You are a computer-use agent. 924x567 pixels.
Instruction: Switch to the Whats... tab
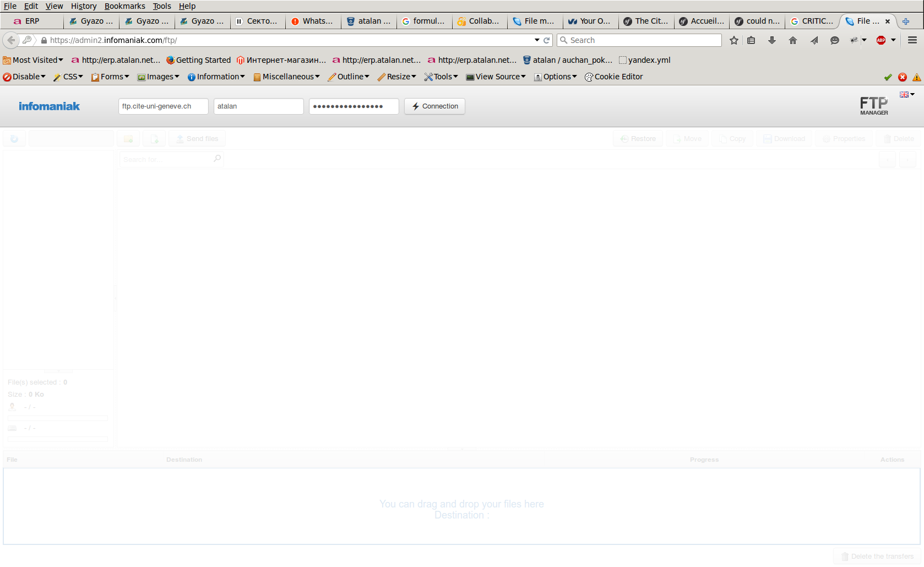click(313, 21)
